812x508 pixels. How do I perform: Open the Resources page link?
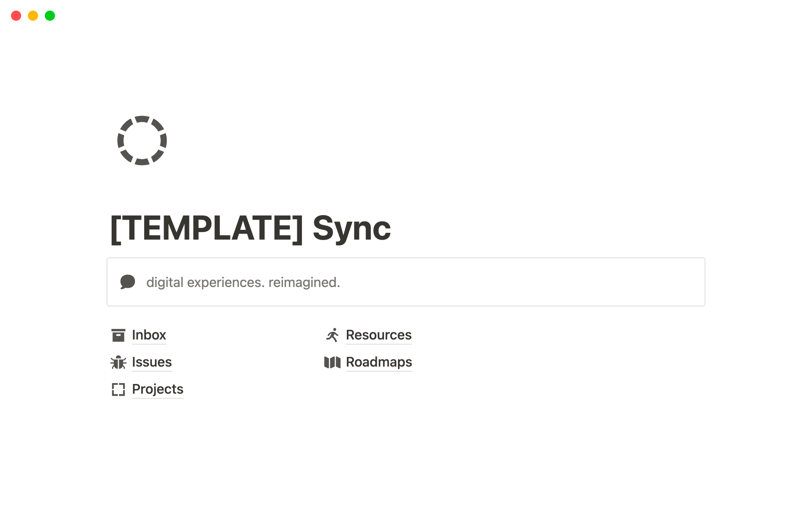click(x=379, y=335)
